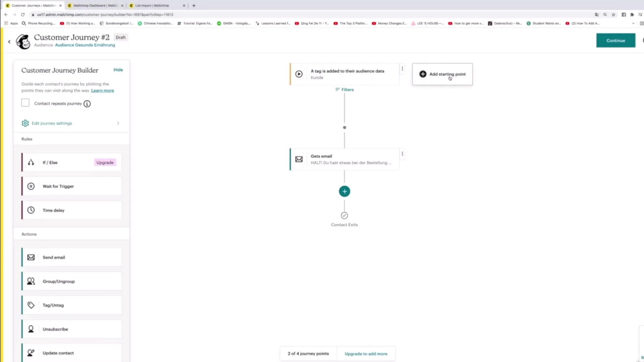644x362 pixels.
Task: Select the Wait for Trigger pause icon
Action: tap(31, 186)
